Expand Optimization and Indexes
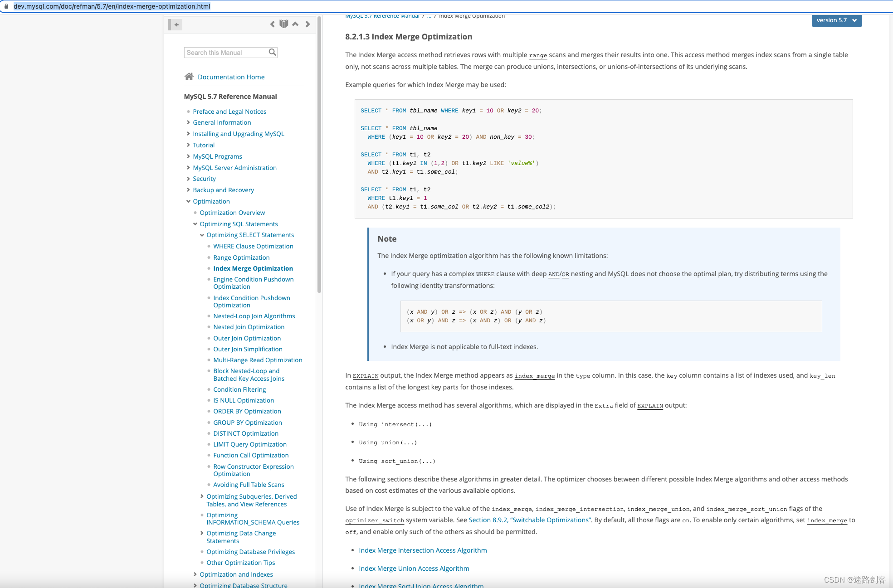893x588 pixels. coord(195,574)
